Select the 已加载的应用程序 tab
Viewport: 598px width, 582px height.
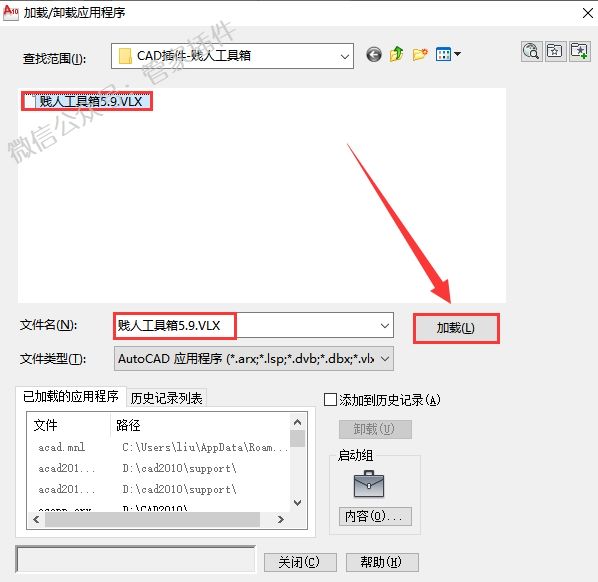pos(71,397)
